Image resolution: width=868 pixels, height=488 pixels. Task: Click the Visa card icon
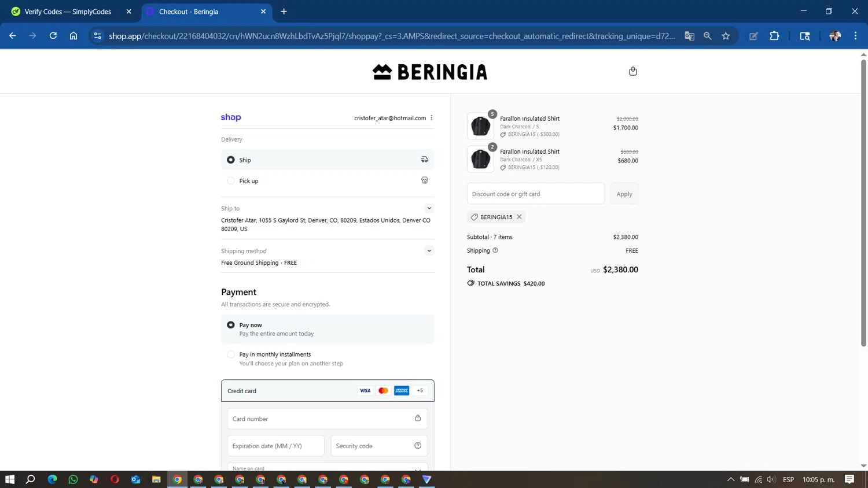(x=365, y=391)
